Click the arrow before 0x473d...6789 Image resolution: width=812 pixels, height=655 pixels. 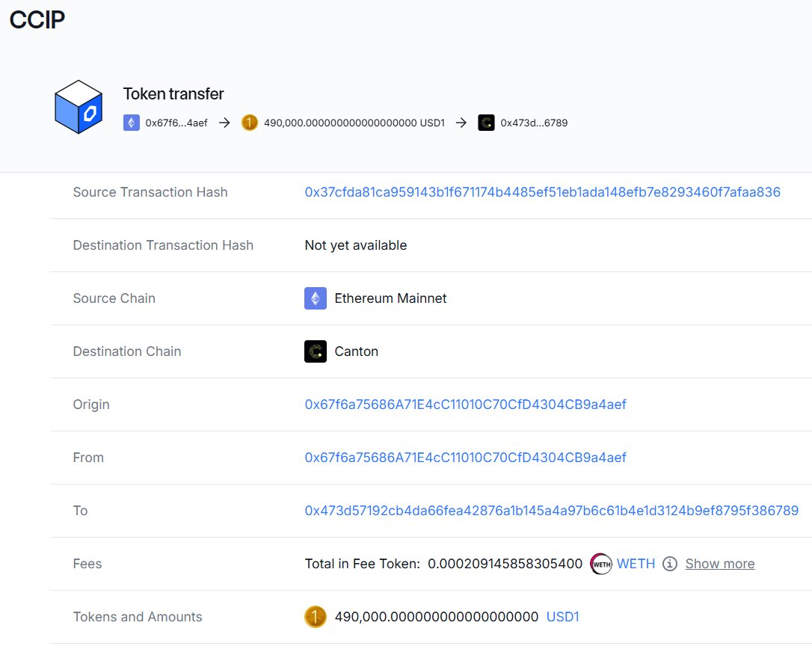click(461, 123)
